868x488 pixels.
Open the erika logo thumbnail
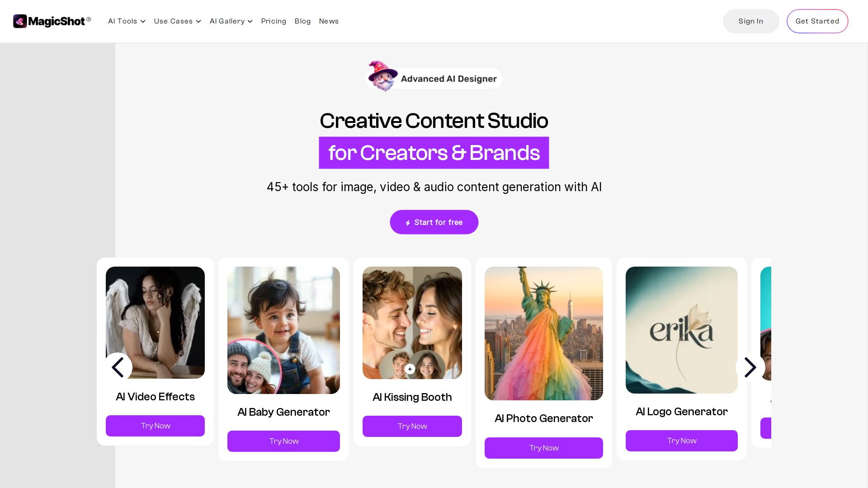pyautogui.click(x=682, y=330)
